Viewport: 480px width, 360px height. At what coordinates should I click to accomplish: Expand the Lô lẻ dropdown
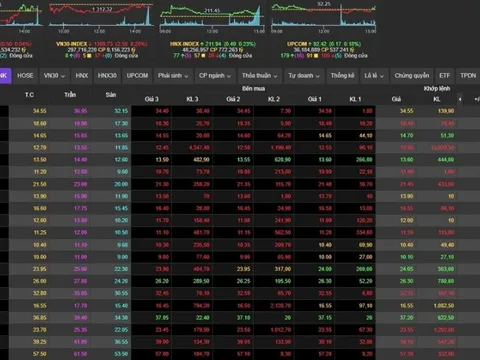374,76
